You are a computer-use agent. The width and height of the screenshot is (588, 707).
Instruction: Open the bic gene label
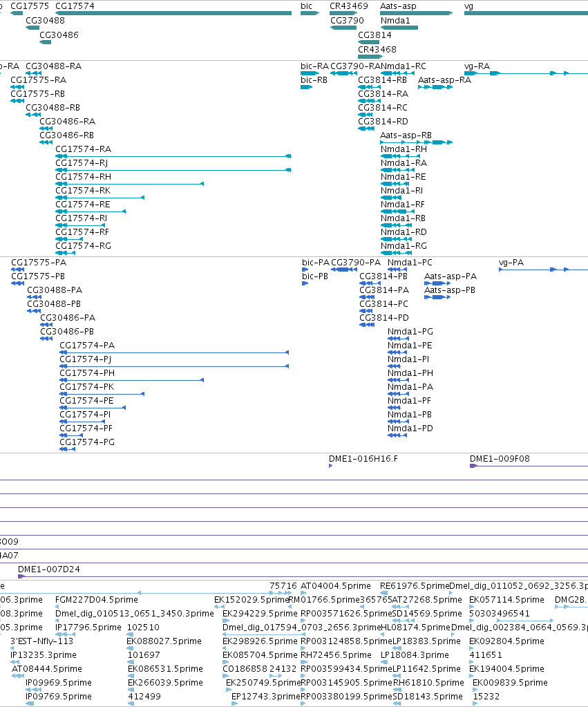(x=307, y=6)
